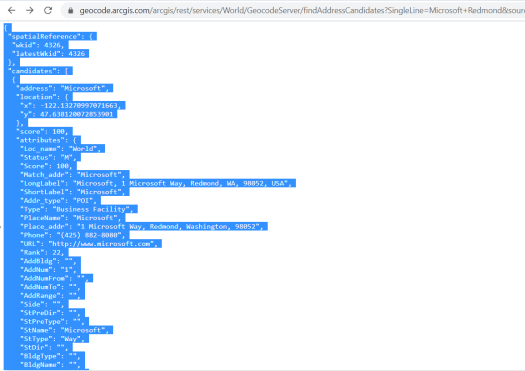525x371 pixels.
Task: Select the "AddBldg" empty value line
Action: coord(50,261)
